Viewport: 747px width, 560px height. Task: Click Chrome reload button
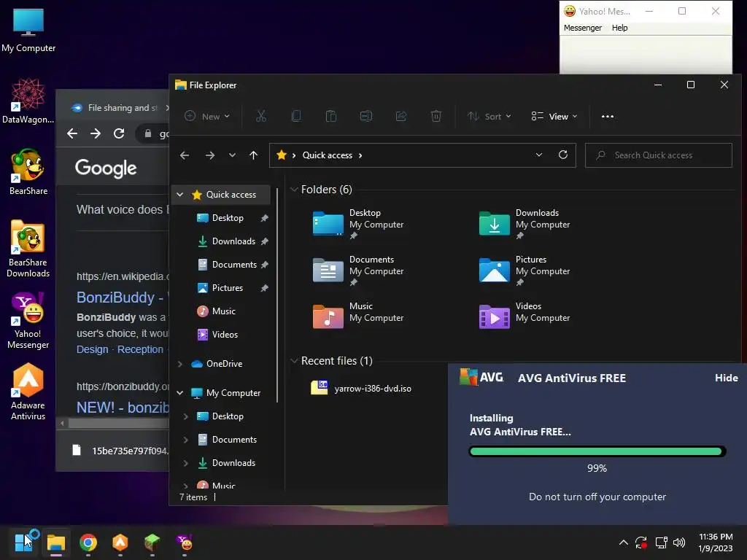pyautogui.click(x=119, y=134)
